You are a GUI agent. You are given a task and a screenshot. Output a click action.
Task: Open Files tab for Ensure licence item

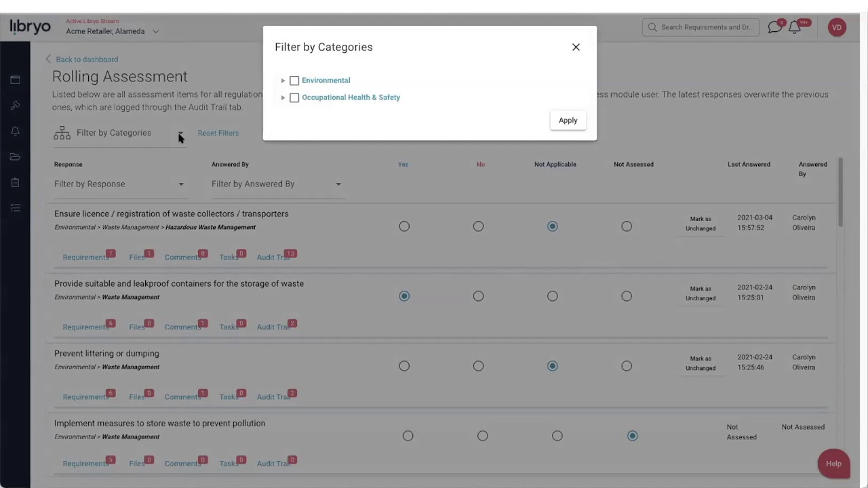137,257
